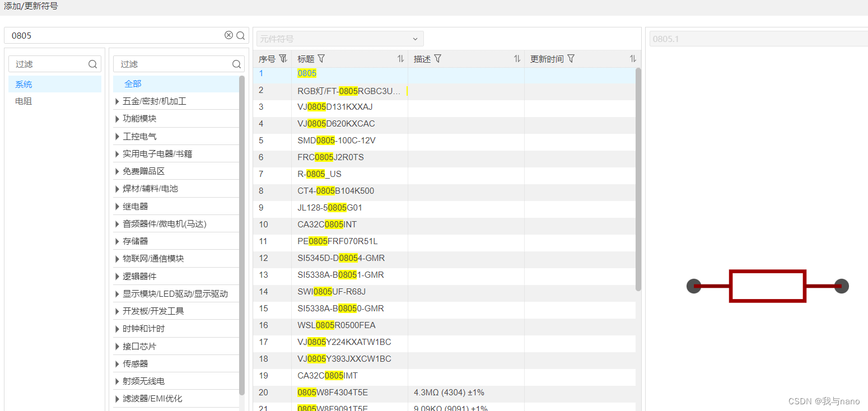The width and height of the screenshot is (868, 411).
Task: Expand the 音频器件/微电机(马达) category
Action: (x=117, y=224)
